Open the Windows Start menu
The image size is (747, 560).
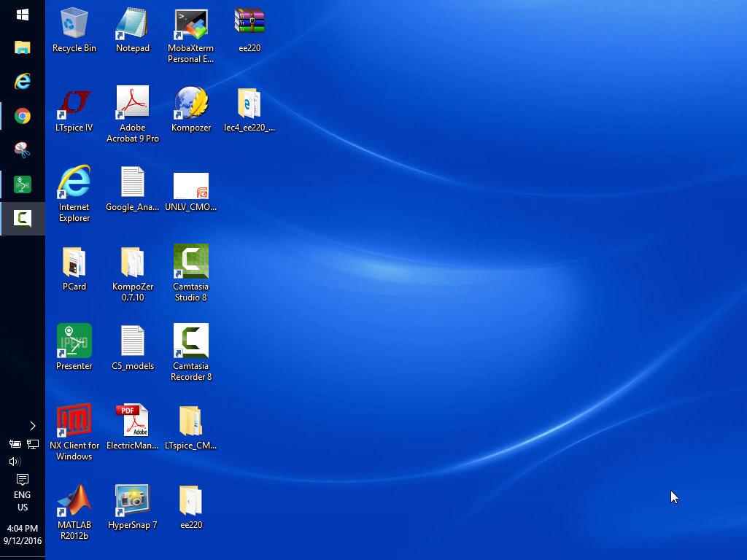coord(23,15)
